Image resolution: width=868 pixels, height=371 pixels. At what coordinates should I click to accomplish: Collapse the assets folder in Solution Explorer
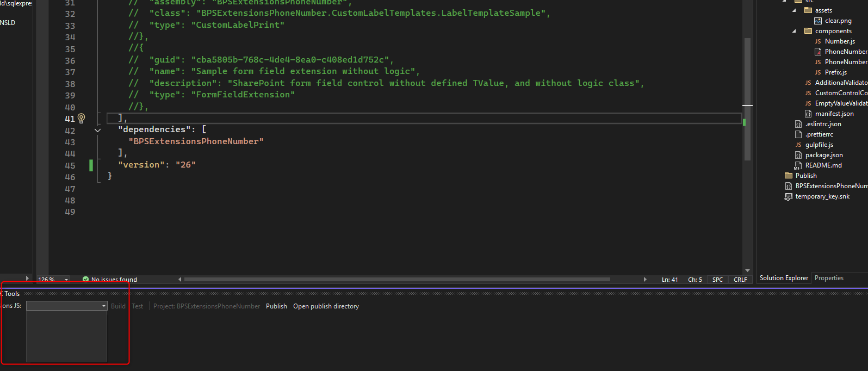pyautogui.click(x=794, y=10)
